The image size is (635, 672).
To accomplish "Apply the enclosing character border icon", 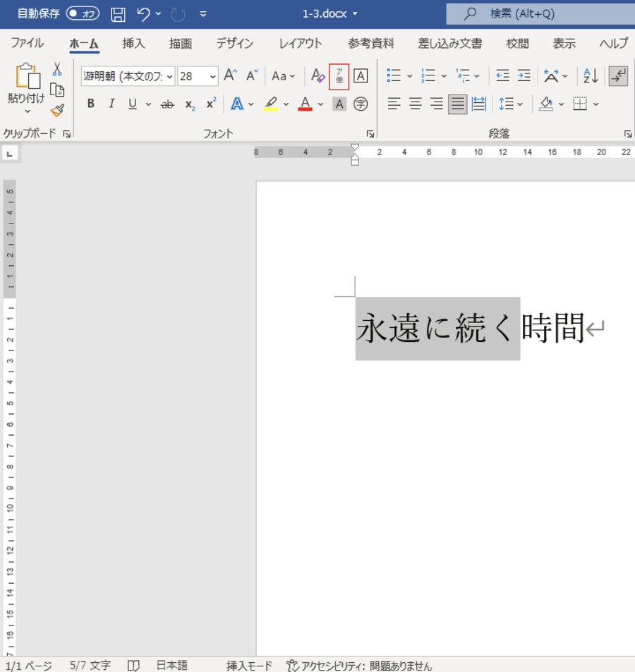I will [x=361, y=76].
